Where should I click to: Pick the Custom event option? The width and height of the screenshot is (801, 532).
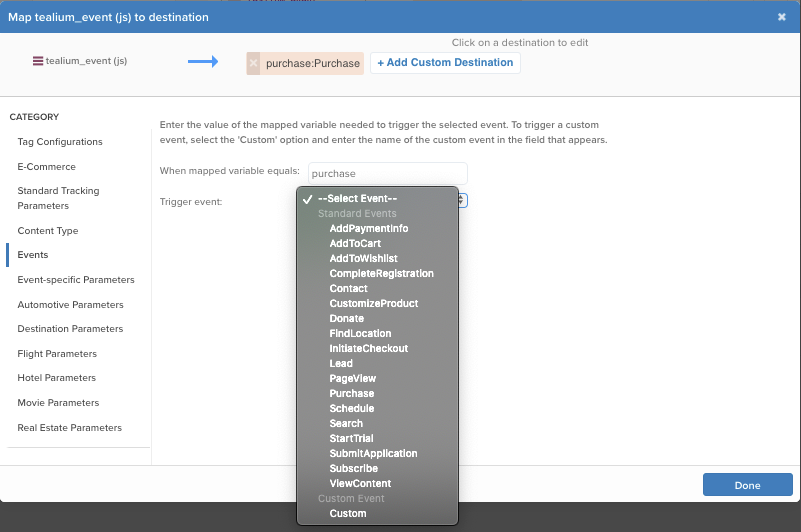coord(348,513)
